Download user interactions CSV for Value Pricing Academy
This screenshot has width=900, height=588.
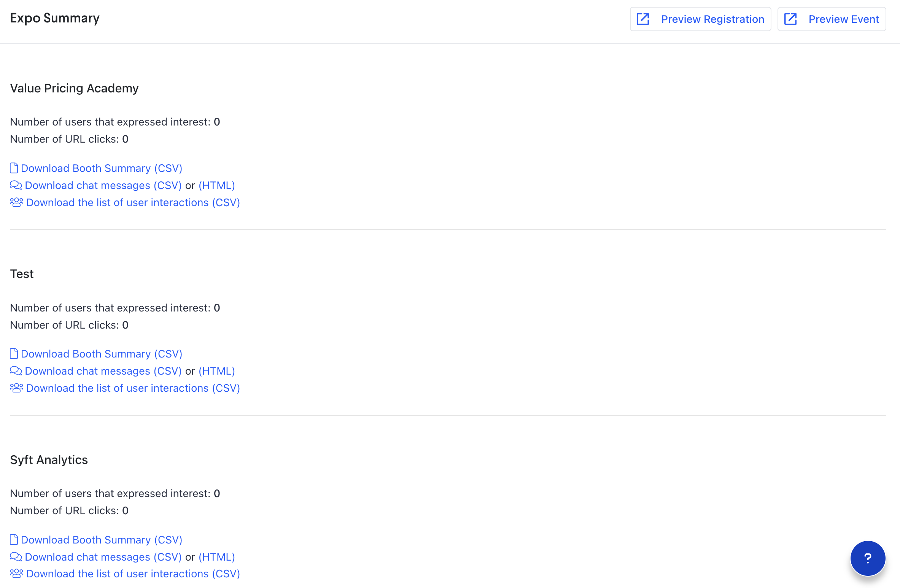133,202
